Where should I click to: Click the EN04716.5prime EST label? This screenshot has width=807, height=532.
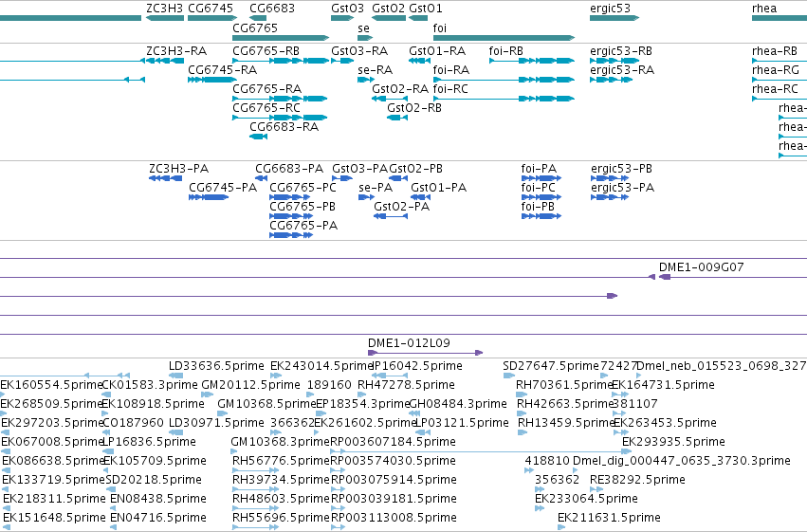[x=158, y=518]
